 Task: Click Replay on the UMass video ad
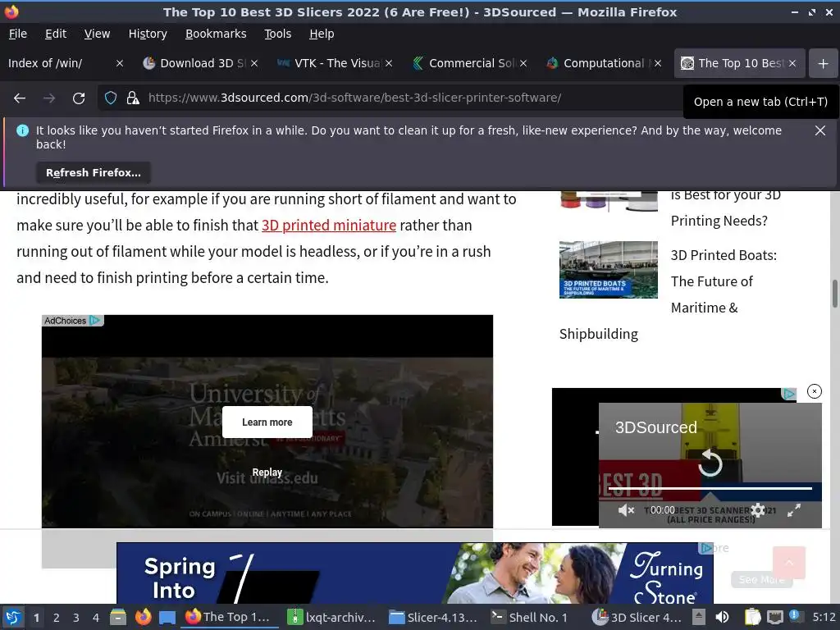pos(267,472)
